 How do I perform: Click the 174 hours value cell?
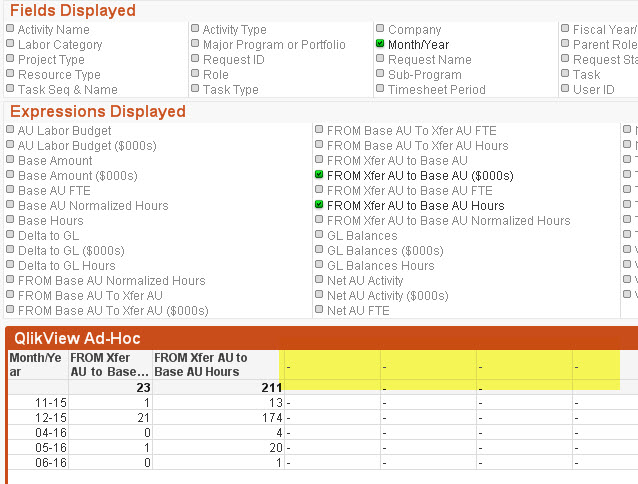(218, 418)
